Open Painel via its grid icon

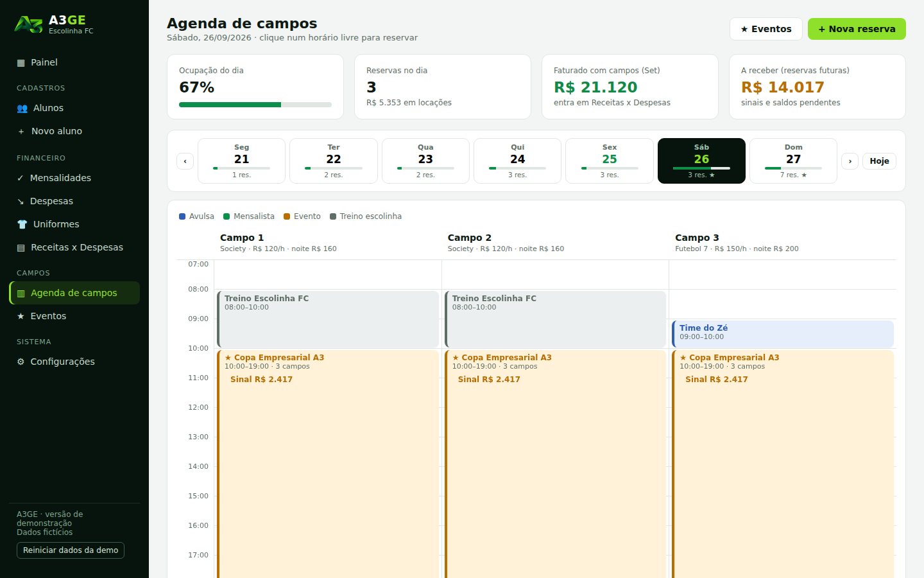tap(21, 63)
